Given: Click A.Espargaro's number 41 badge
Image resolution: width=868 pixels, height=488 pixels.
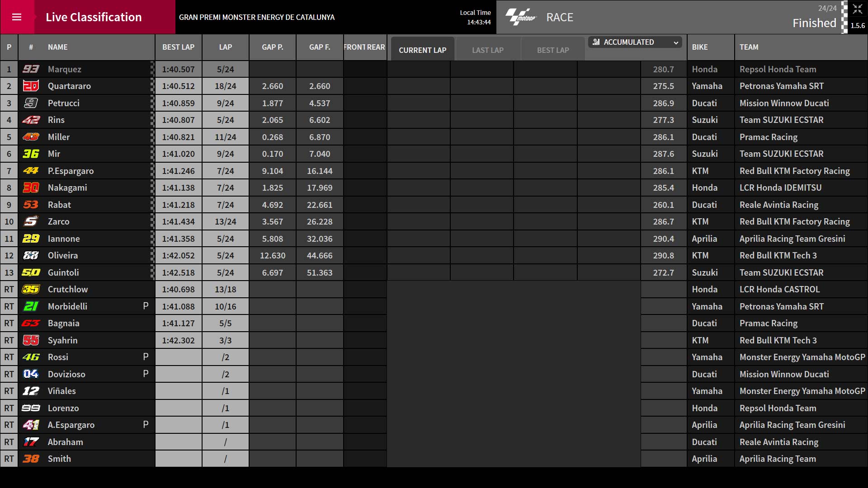Looking at the screenshot, I should 31,425.
